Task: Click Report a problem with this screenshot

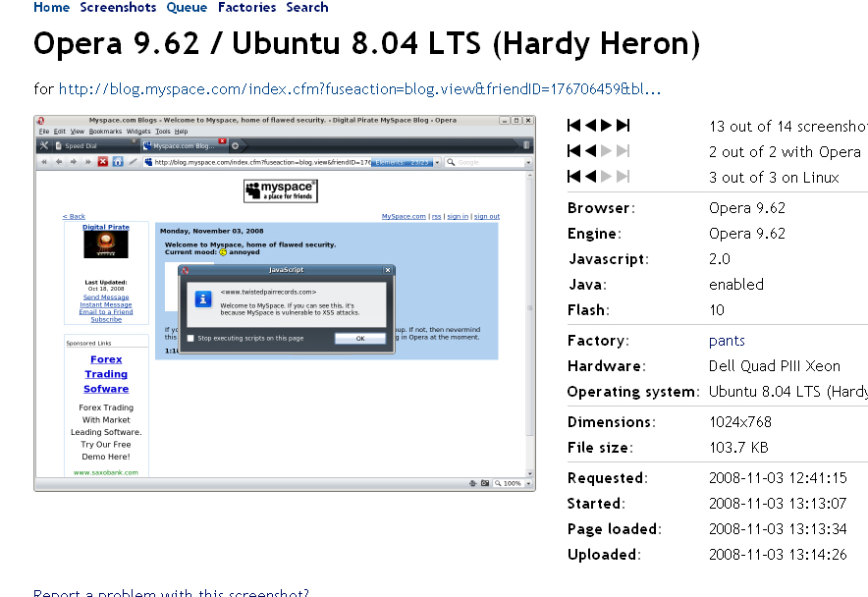Action: pos(171,592)
